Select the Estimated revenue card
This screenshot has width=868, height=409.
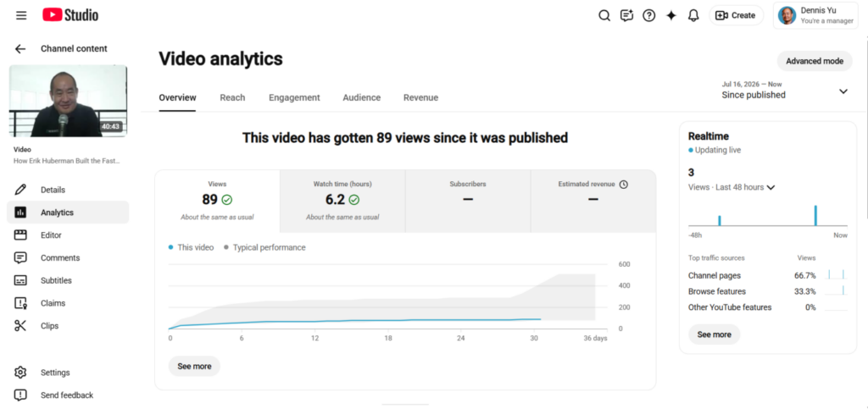tap(593, 201)
